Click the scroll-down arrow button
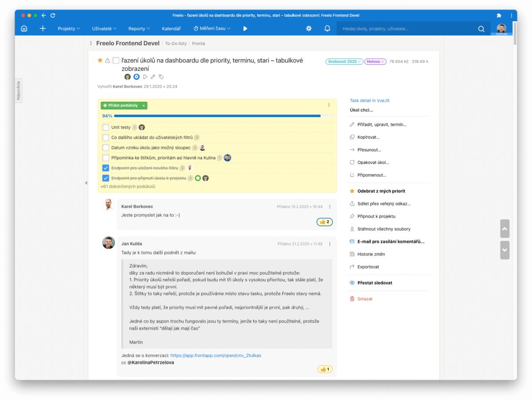The height and width of the screenshot is (401, 532). click(505, 250)
